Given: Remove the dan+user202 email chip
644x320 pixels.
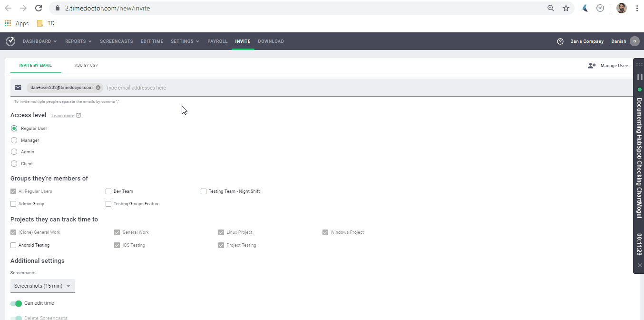Looking at the screenshot, I should pyautogui.click(x=98, y=88).
